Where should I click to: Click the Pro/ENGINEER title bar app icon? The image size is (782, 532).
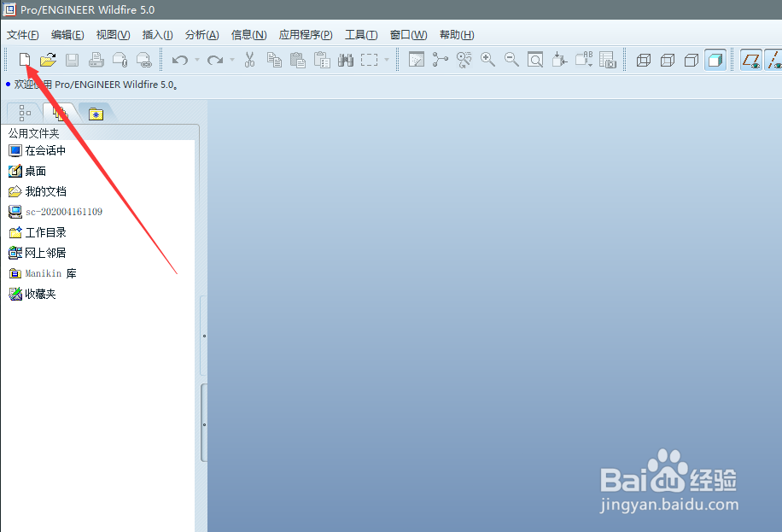tap(9, 9)
